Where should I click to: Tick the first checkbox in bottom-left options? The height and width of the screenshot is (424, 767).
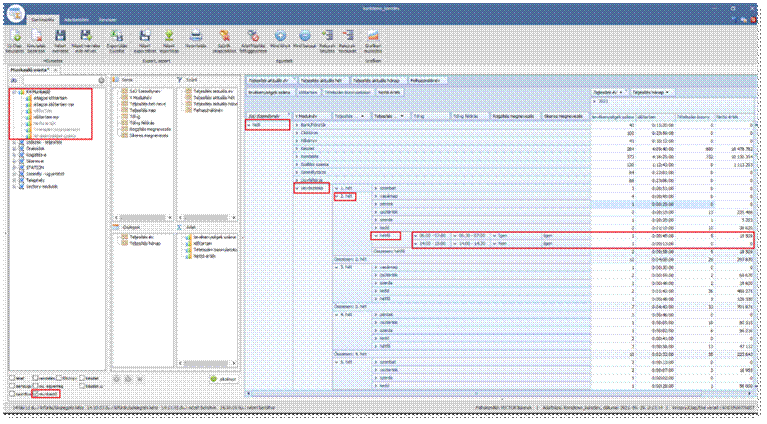coord(13,380)
